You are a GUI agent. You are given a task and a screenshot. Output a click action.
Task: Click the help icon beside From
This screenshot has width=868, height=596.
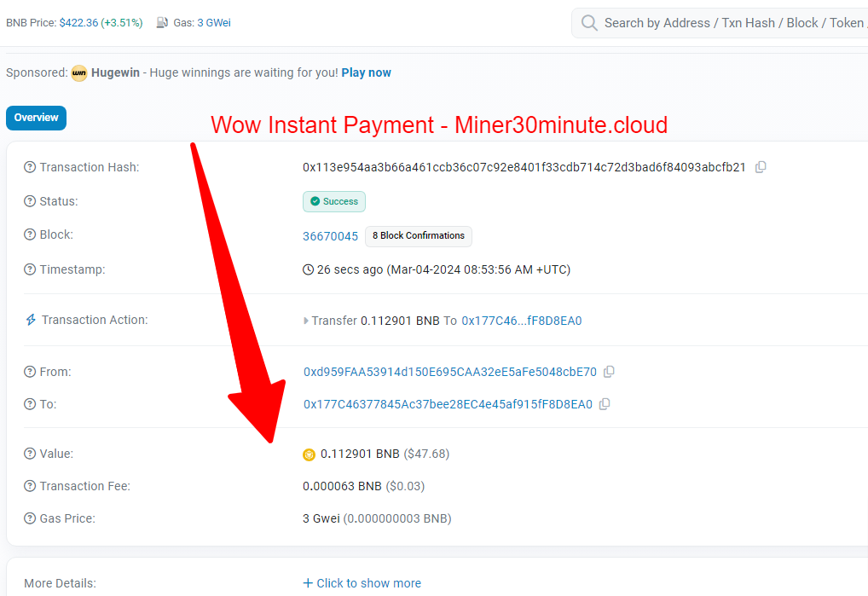coord(30,372)
